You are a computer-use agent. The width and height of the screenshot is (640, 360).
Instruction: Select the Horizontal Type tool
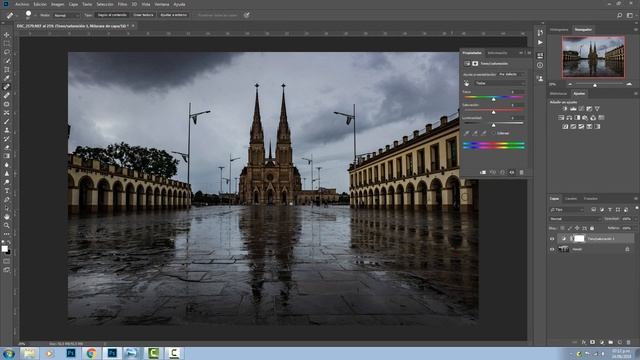(7, 191)
